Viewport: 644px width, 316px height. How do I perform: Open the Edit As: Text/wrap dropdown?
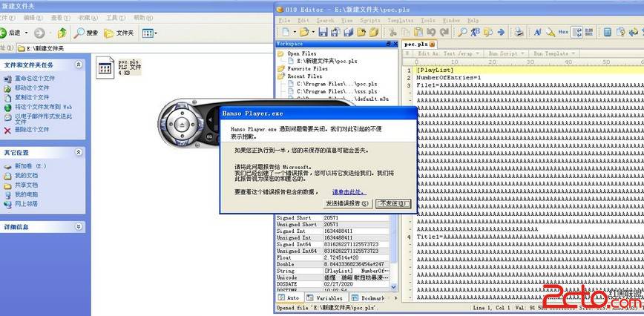point(447,53)
